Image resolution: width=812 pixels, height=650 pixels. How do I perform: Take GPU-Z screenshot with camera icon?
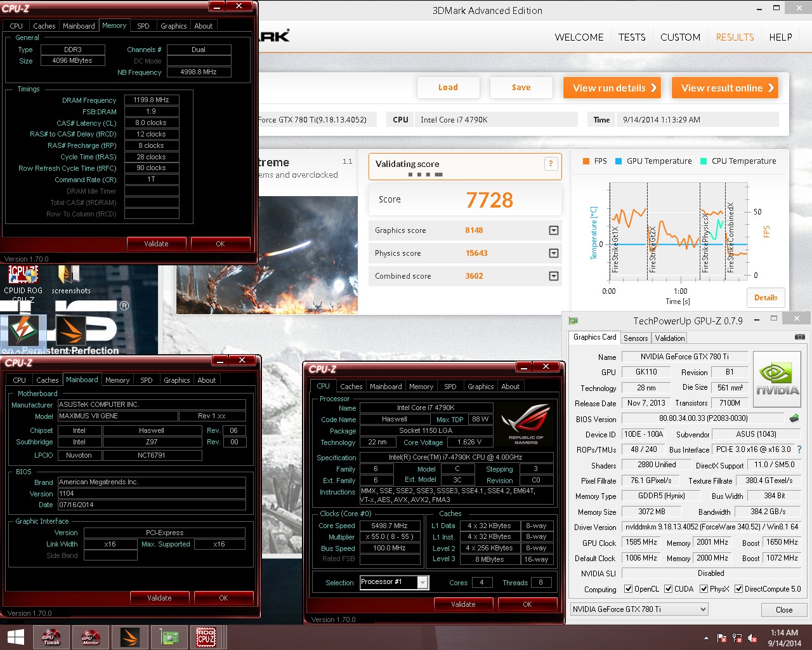point(799,337)
